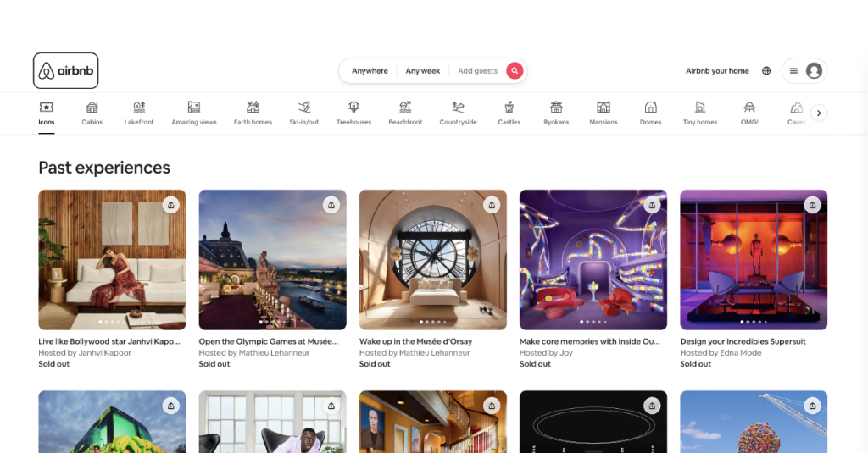Image resolution: width=868 pixels, height=453 pixels.
Task: Click Hosted by Edna Mode text
Action: click(x=721, y=352)
